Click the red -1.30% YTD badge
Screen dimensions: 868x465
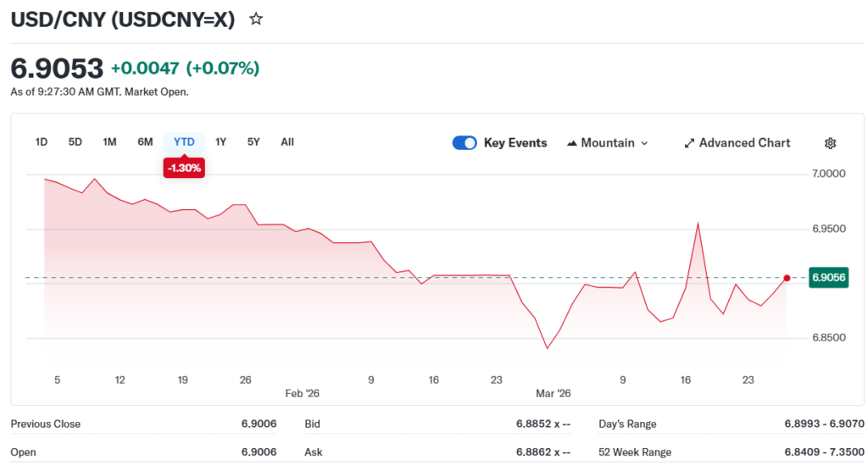coord(184,169)
